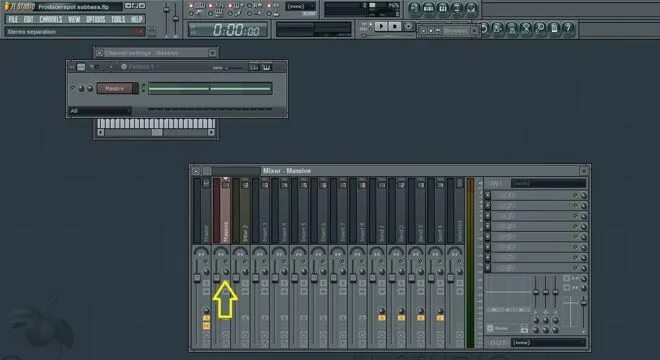The width and height of the screenshot is (660, 360).
Task: Open the VIEW menu
Action: 74,19
